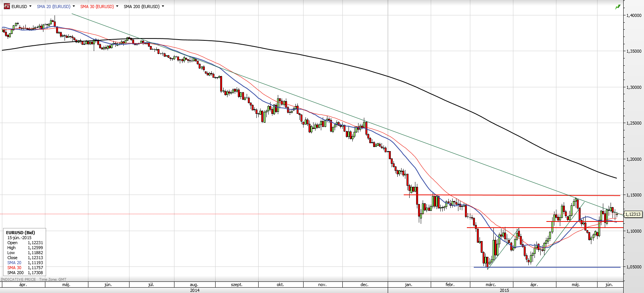Click the green arrow icon in top-right corner

point(618,7)
